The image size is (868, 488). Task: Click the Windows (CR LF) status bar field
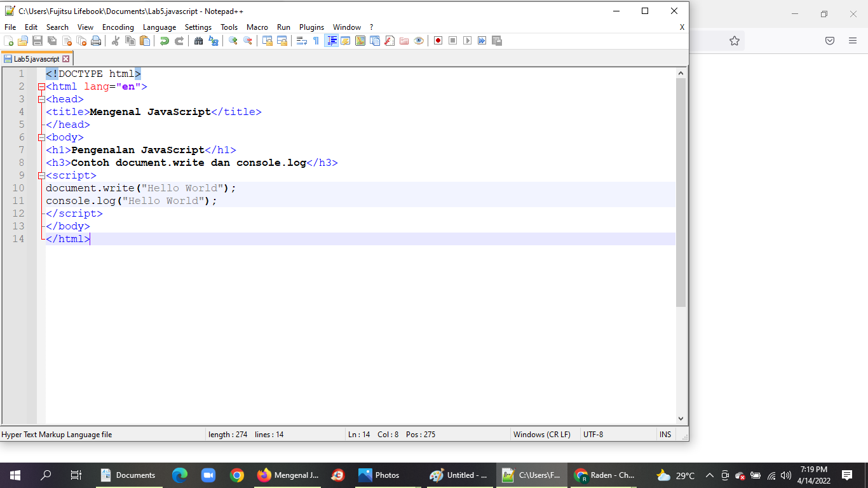tap(542, 435)
